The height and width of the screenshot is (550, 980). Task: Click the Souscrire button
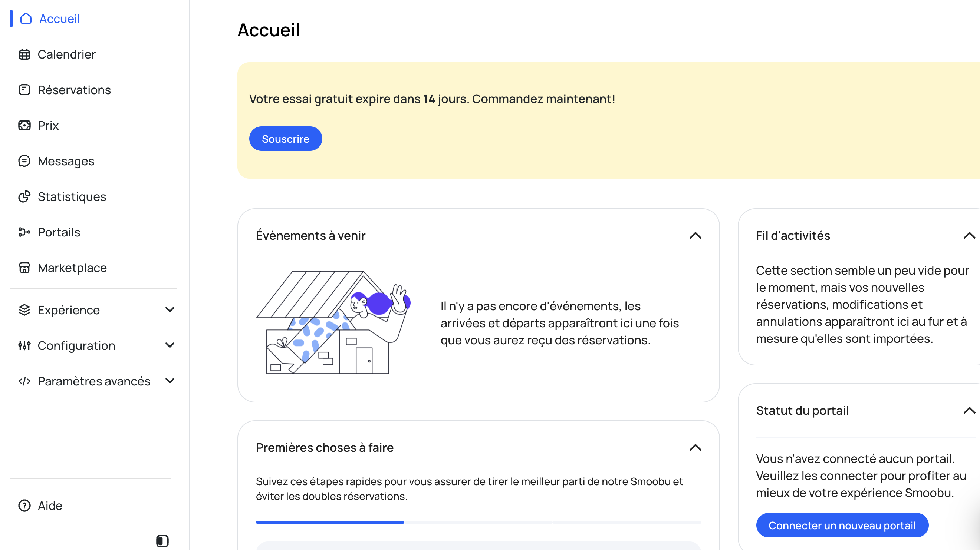click(285, 139)
